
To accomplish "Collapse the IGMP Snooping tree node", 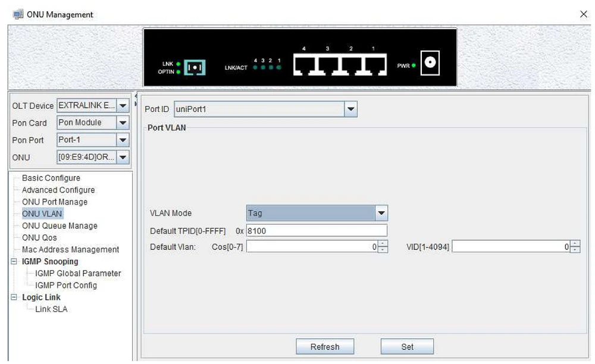I will coord(14,262).
